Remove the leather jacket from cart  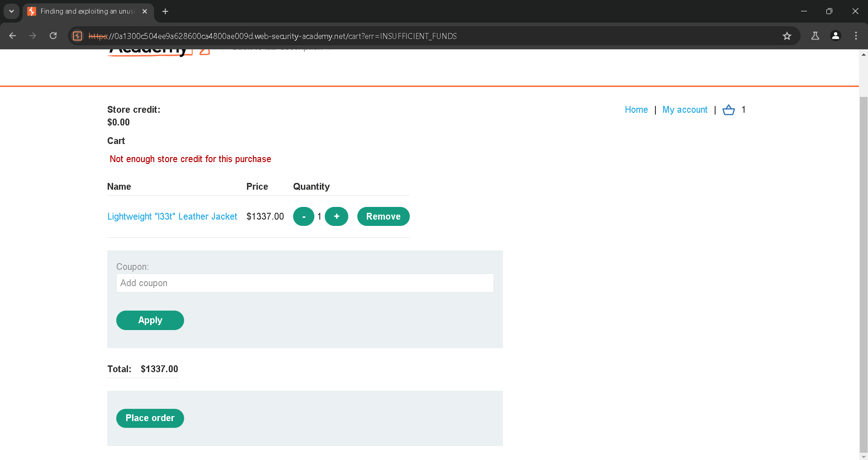[383, 216]
